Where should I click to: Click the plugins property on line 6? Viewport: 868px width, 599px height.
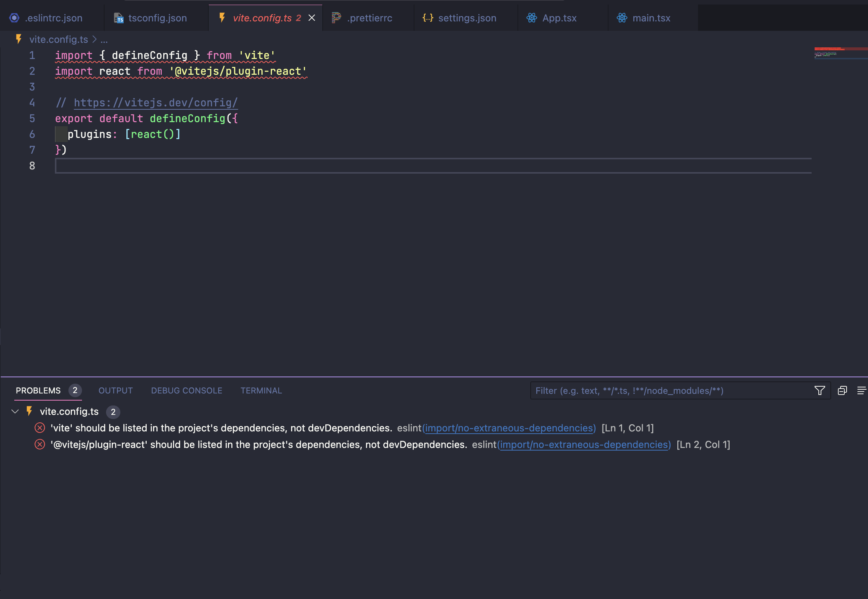(90, 134)
